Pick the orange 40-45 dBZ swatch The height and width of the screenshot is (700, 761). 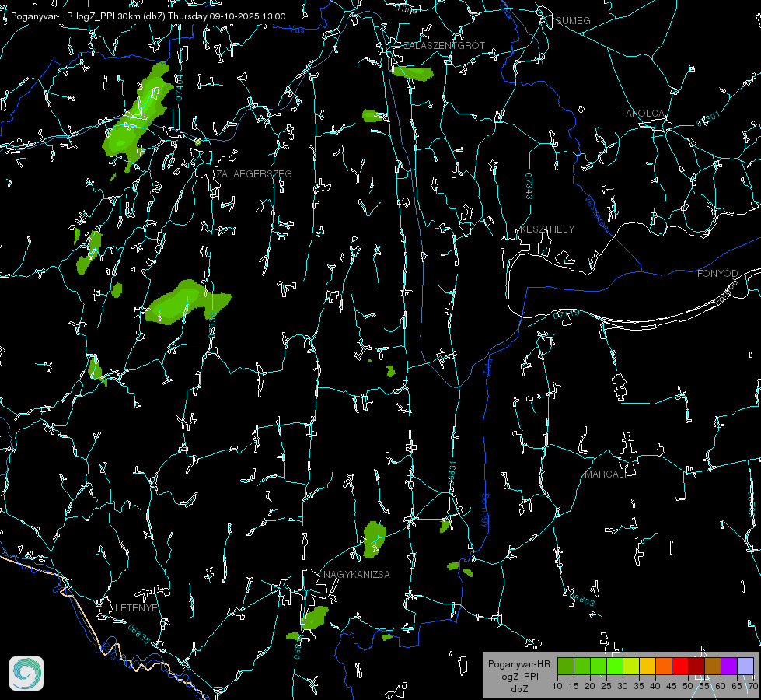(664, 666)
